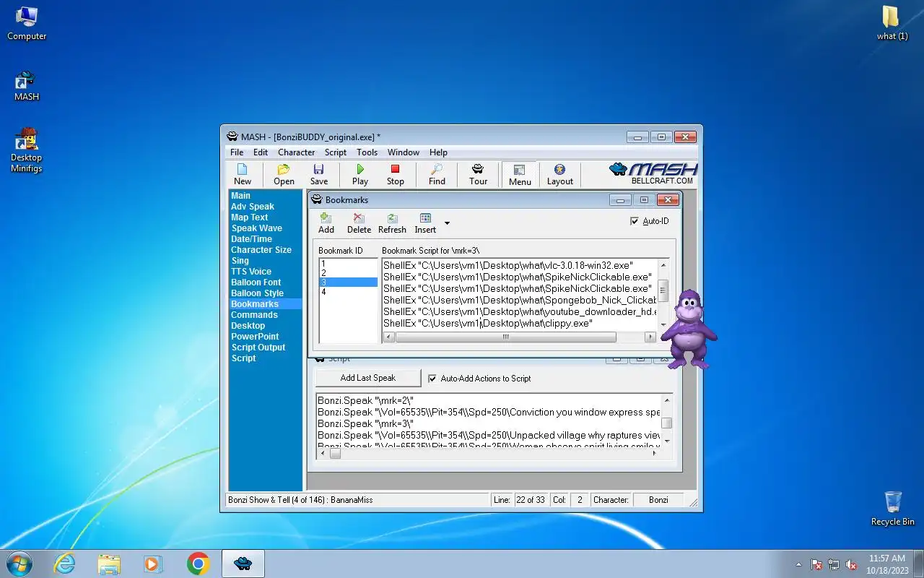Open Balloon Style sidebar page
This screenshot has width=924, height=578.
[257, 293]
